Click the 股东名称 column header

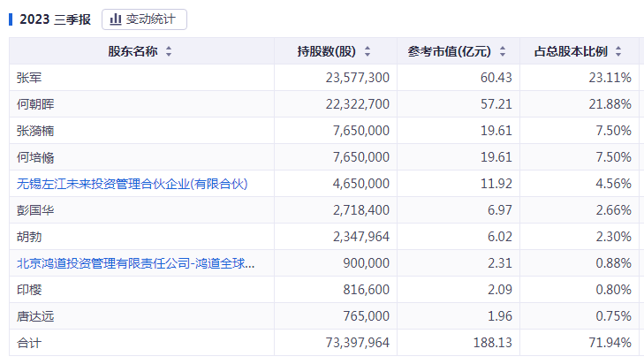(133, 51)
